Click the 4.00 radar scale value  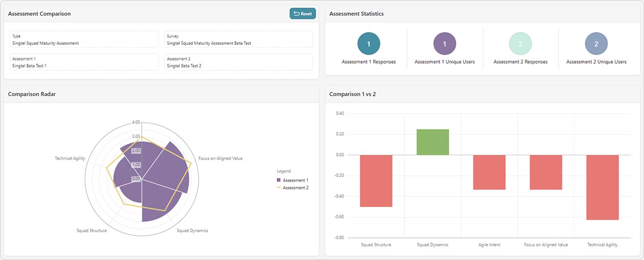(136, 122)
